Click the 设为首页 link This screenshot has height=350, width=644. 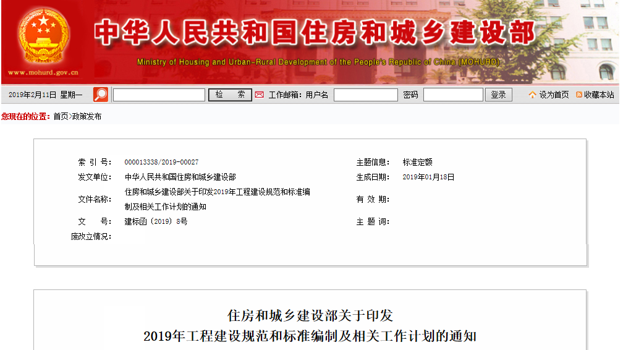[x=554, y=95]
